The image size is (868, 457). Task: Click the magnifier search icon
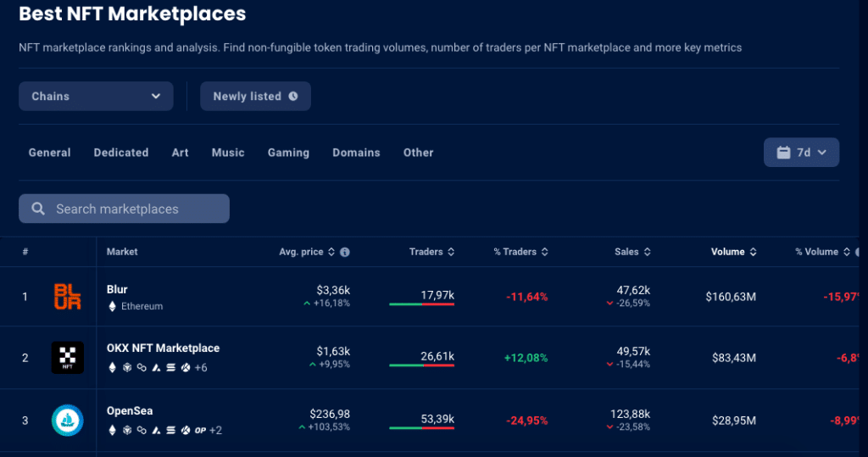[38, 209]
